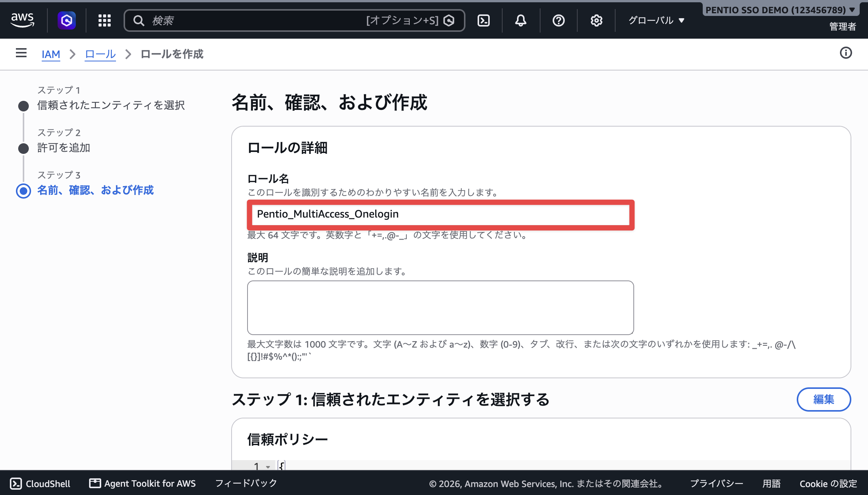Click the AWS logo home icon

click(22, 20)
